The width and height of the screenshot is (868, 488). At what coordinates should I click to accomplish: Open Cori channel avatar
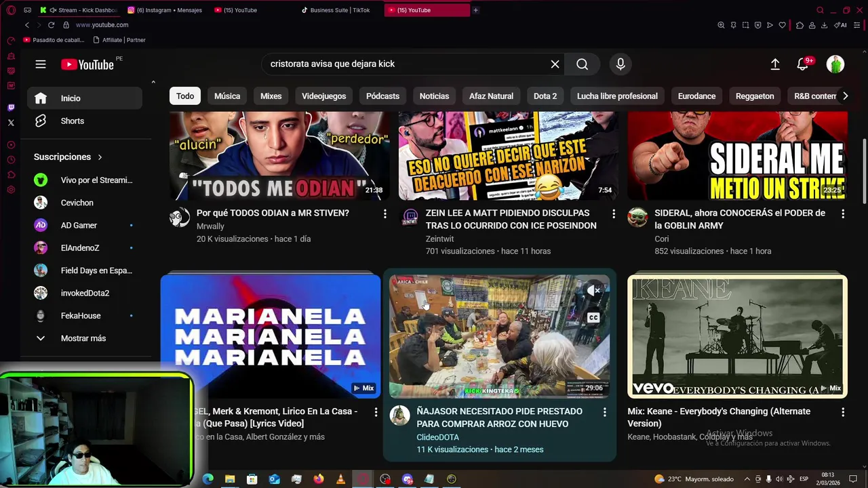click(x=637, y=218)
